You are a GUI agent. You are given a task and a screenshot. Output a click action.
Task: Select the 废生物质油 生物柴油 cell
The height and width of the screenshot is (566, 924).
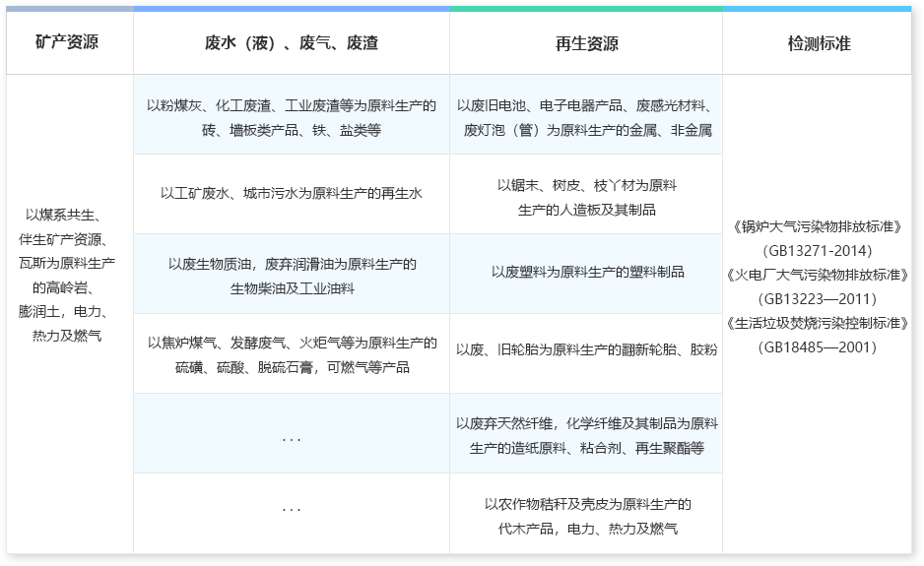(x=292, y=274)
